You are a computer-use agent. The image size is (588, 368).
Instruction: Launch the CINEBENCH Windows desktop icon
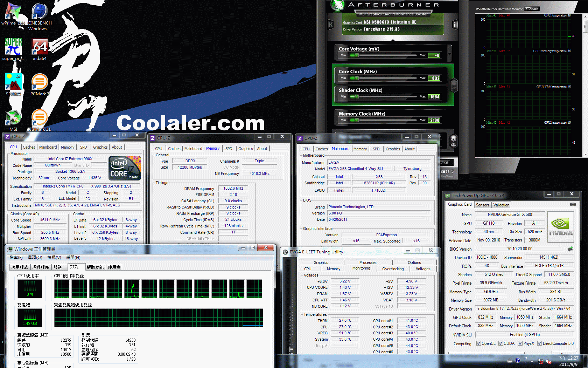point(40,16)
